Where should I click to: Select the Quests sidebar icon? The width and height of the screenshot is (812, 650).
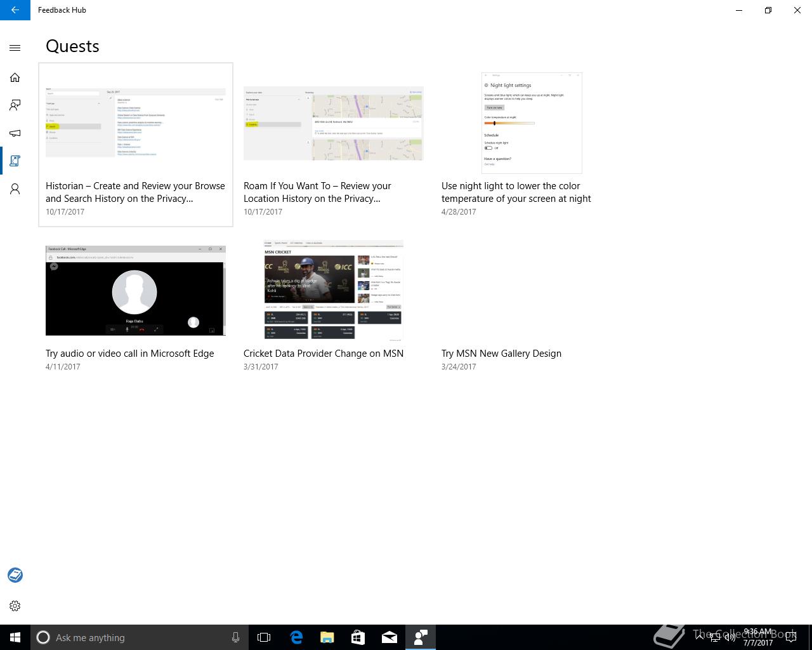(x=15, y=161)
